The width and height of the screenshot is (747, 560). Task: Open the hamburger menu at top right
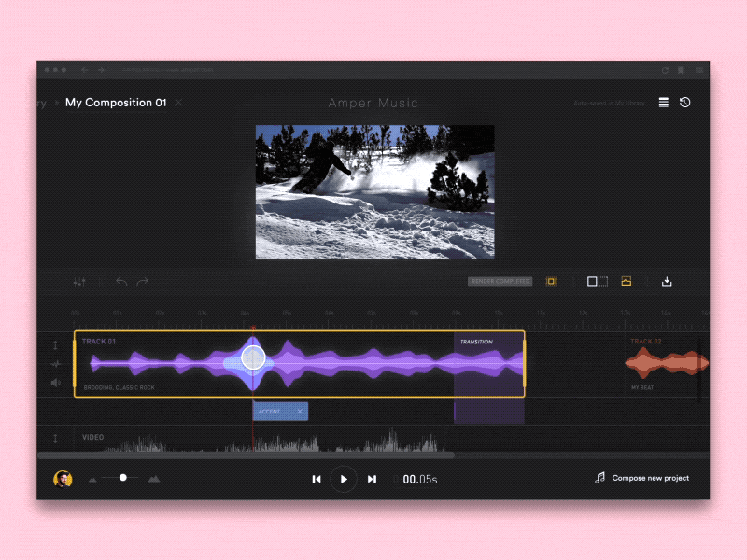662,103
